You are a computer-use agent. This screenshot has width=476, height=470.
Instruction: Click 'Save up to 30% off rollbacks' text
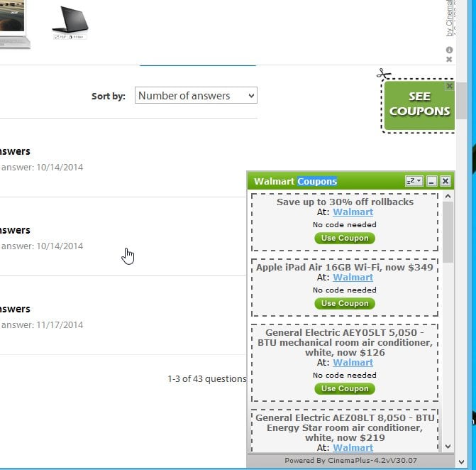click(x=345, y=202)
